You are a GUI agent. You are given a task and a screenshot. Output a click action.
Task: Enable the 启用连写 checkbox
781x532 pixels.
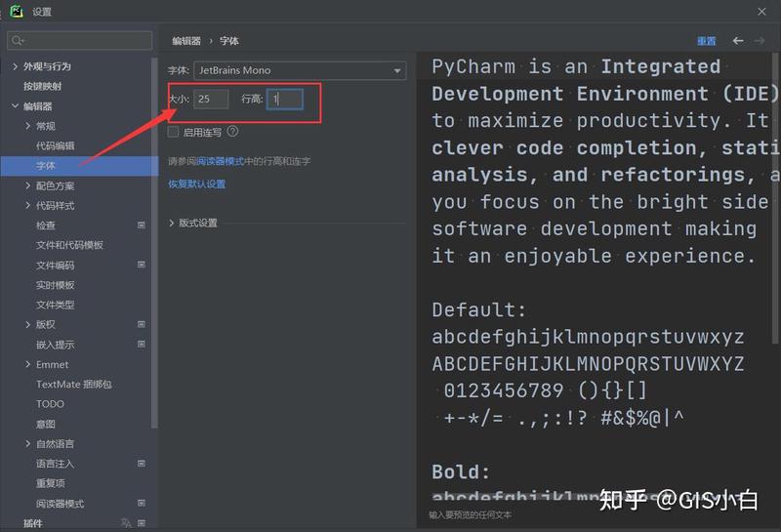tap(174, 132)
